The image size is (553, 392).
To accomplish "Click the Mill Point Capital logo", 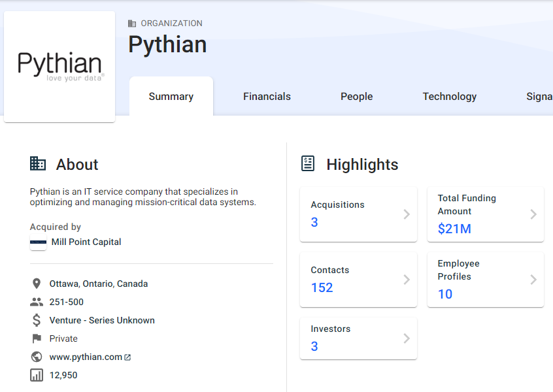I will [x=38, y=242].
